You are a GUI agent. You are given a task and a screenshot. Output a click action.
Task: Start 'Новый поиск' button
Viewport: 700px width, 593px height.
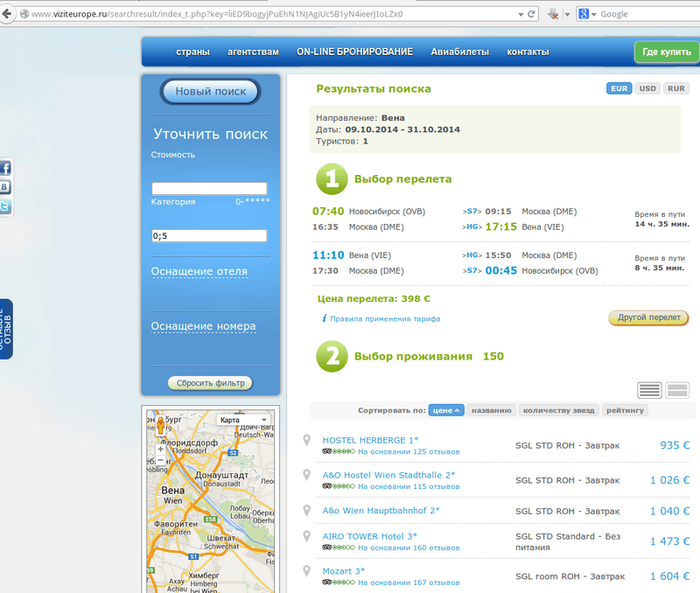[x=210, y=92]
